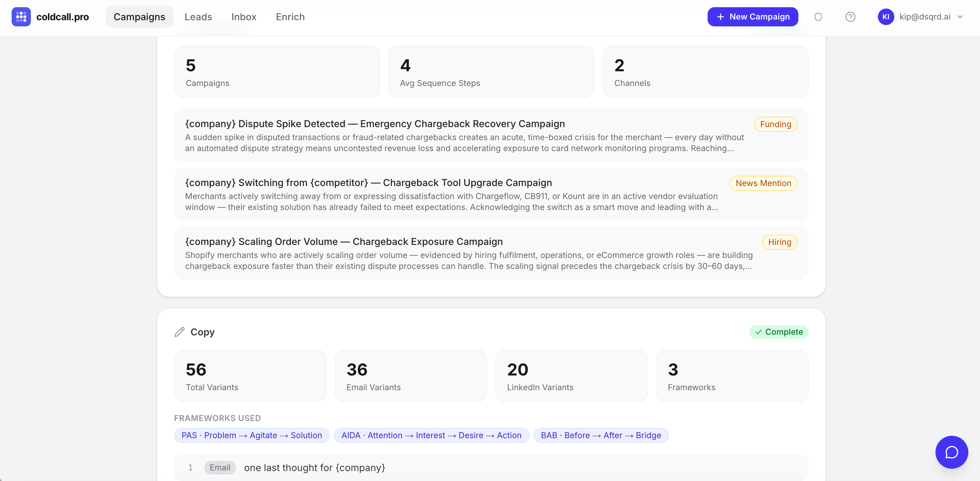
Task: Switch to the Campaigns tab
Action: coord(139,17)
